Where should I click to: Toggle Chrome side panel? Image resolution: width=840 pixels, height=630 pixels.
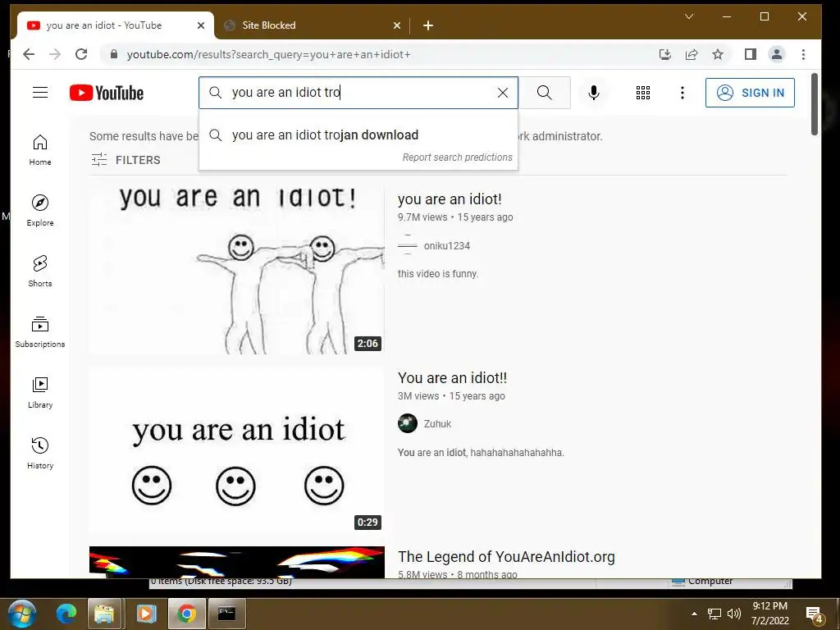point(751,54)
